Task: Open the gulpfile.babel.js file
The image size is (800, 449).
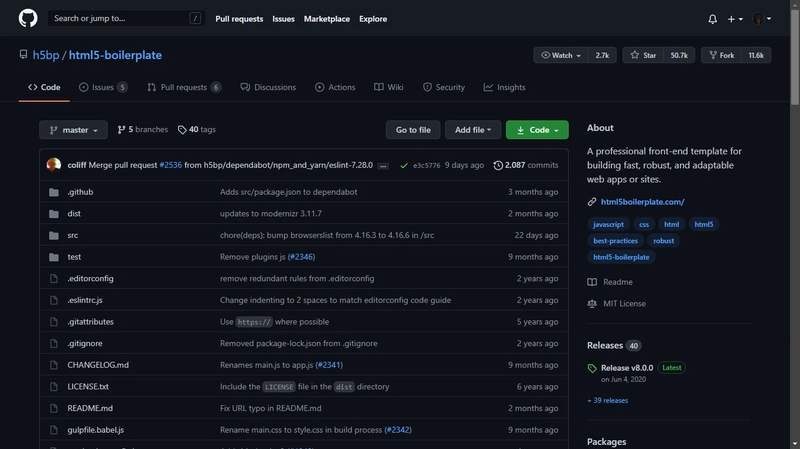Action: [x=95, y=430]
